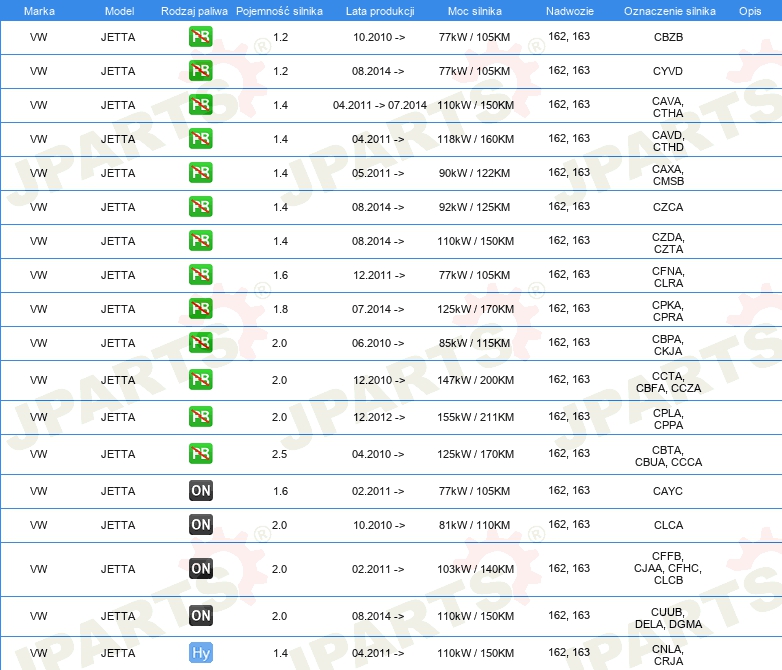Click petrol icon in the 155kW / 211KM row
Image resolution: width=782 pixels, height=670 pixels.
coord(200,417)
